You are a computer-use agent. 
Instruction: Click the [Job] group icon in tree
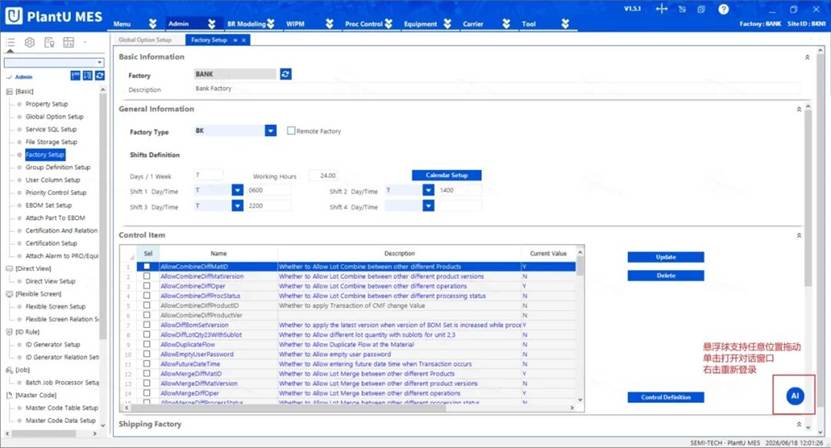(x=9, y=370)
